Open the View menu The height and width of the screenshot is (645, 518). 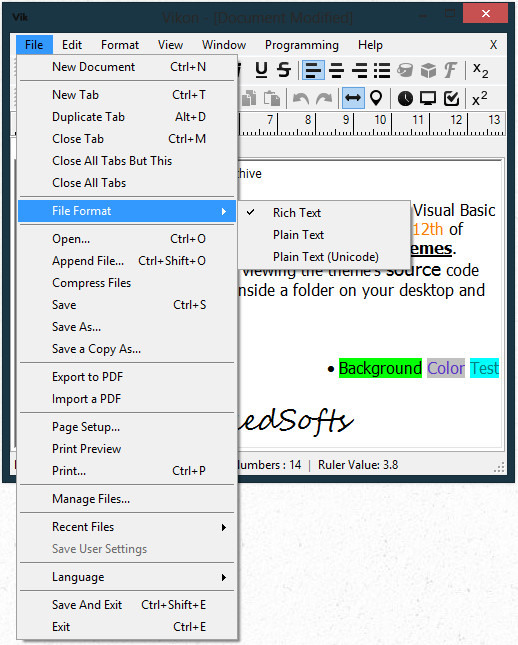(170, 44)
